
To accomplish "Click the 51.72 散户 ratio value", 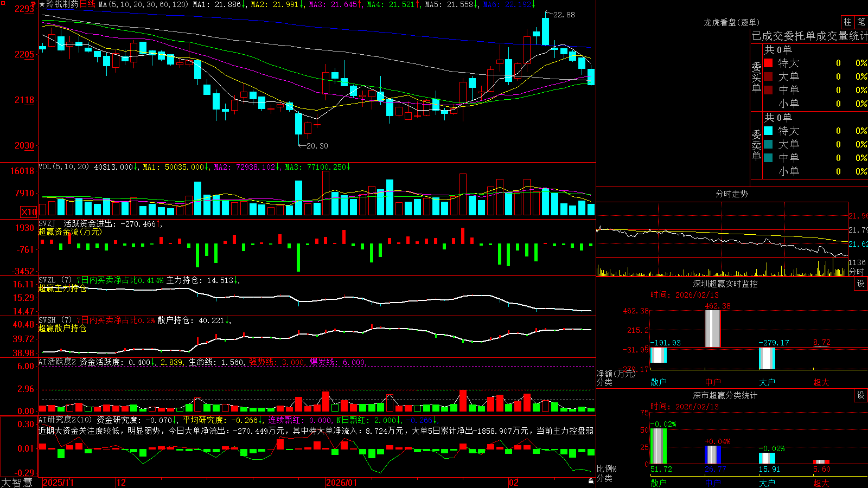I will click(661, 469).
